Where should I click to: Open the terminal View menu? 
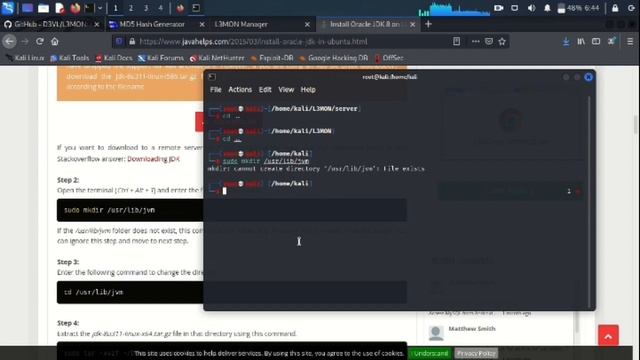[286, 89]
